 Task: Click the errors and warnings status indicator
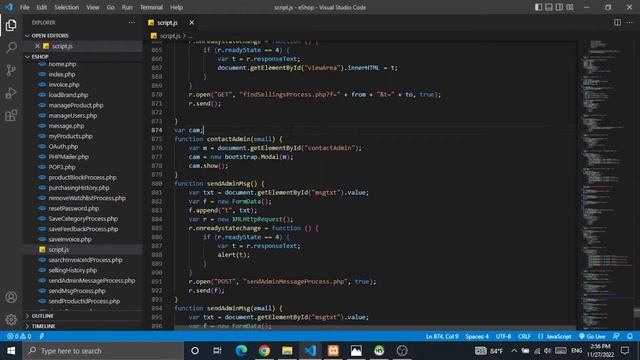point(19,336)
